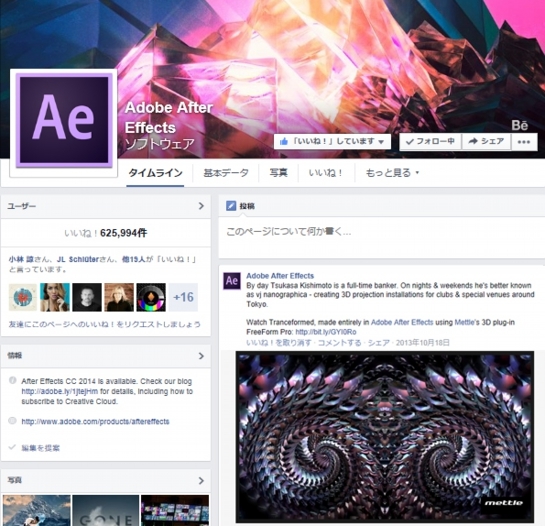Open the first friend avatar with round emblem
This screenshot has width=545, height=526.
coord(23,297)
